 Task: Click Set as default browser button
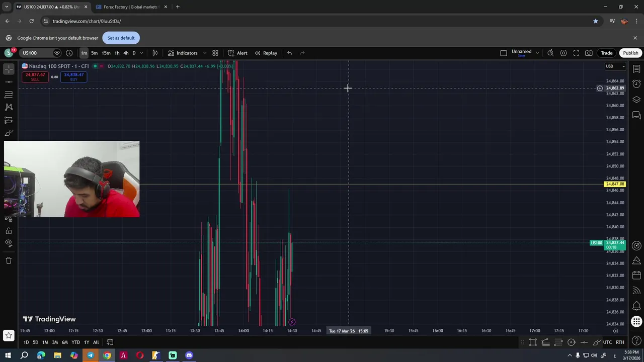pyautogui.click(x=121, y=38)
